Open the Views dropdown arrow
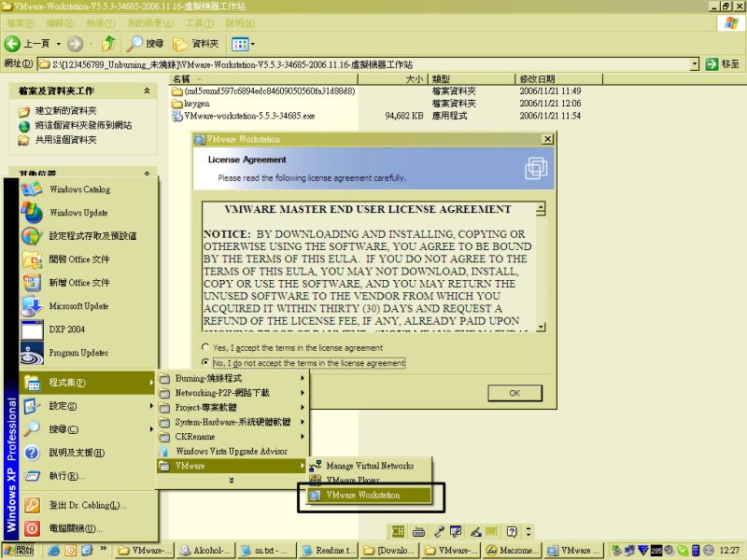This screenshot has width=747, height=560. [252, 44]
